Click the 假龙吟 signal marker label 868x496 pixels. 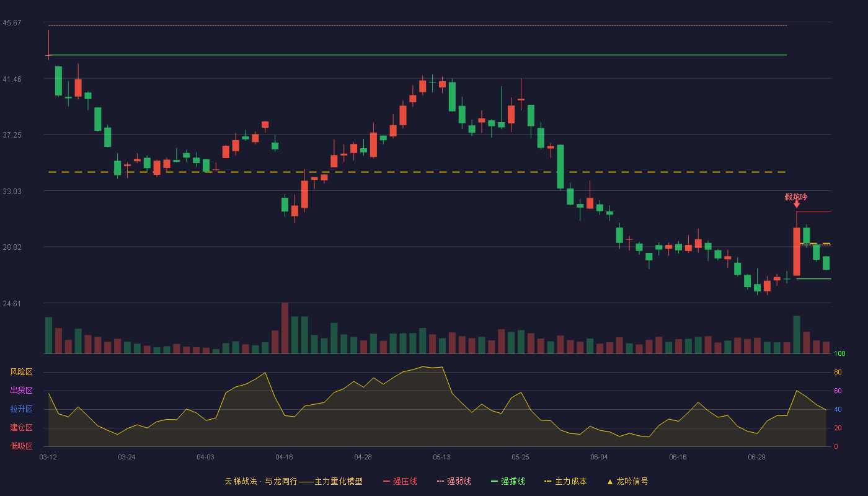pyautogui.click(x=796, y=197)
